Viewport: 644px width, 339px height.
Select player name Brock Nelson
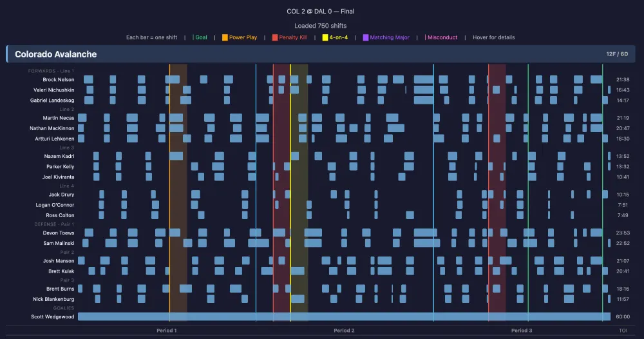59,79
